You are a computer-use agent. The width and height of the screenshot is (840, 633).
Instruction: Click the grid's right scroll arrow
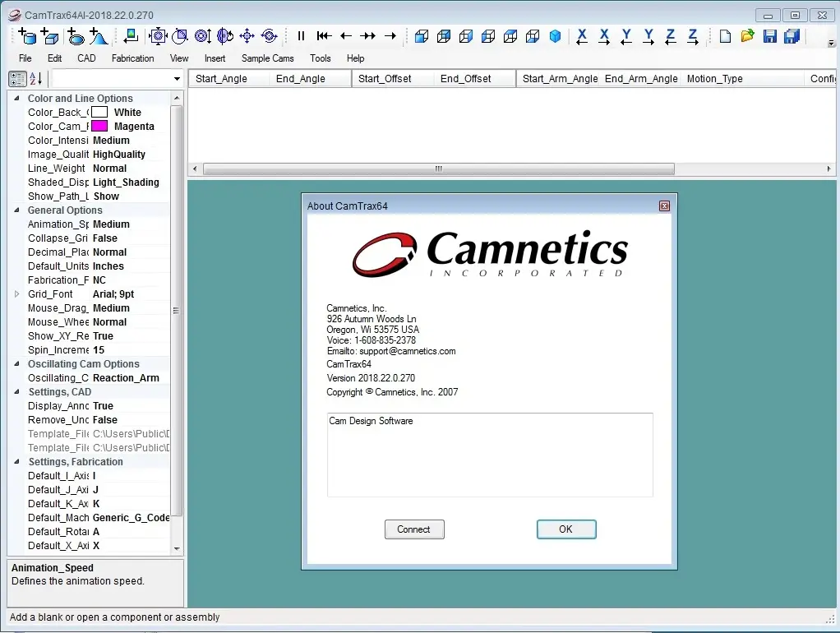click(828, 169)
